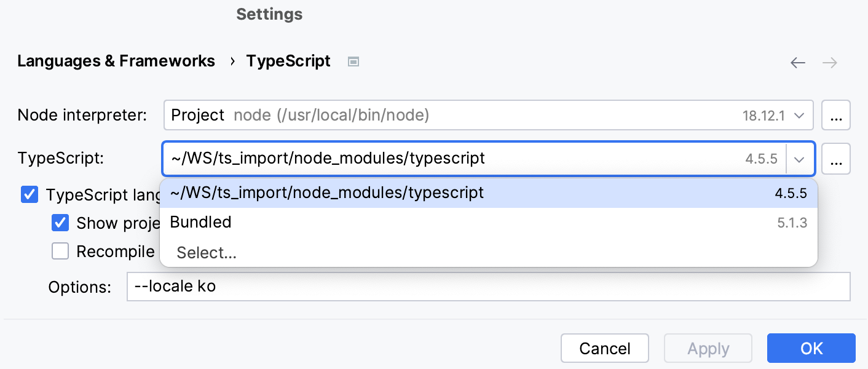
Task: Click the forward navigation arrow
Action: click(829, 63)
